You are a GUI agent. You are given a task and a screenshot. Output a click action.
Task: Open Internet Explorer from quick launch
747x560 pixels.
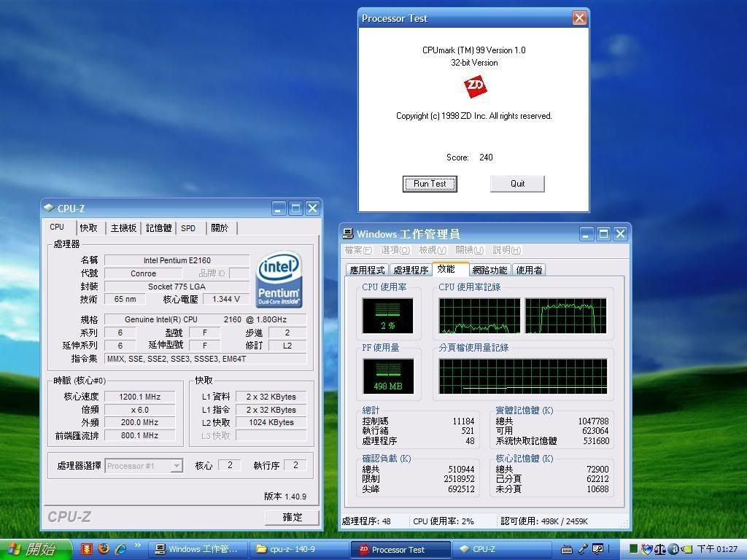(120, 549)
